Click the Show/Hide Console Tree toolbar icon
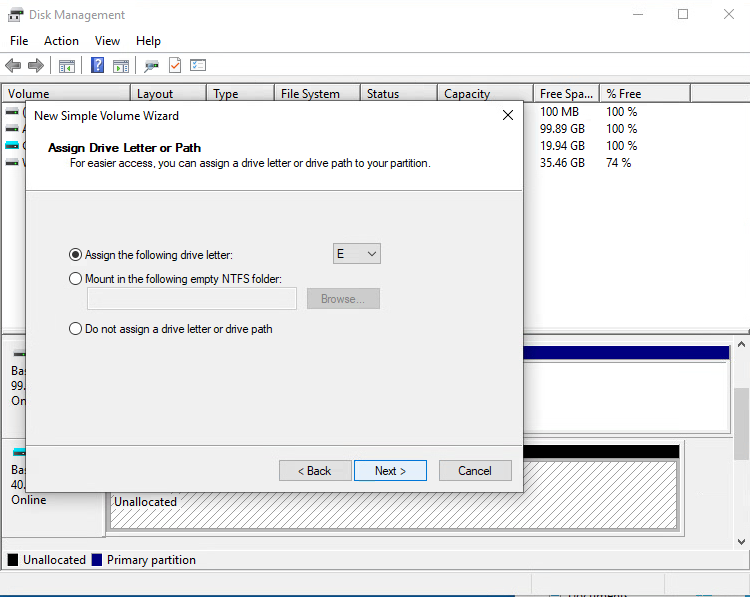Screen dimensions: 750x597 [66, 66]
